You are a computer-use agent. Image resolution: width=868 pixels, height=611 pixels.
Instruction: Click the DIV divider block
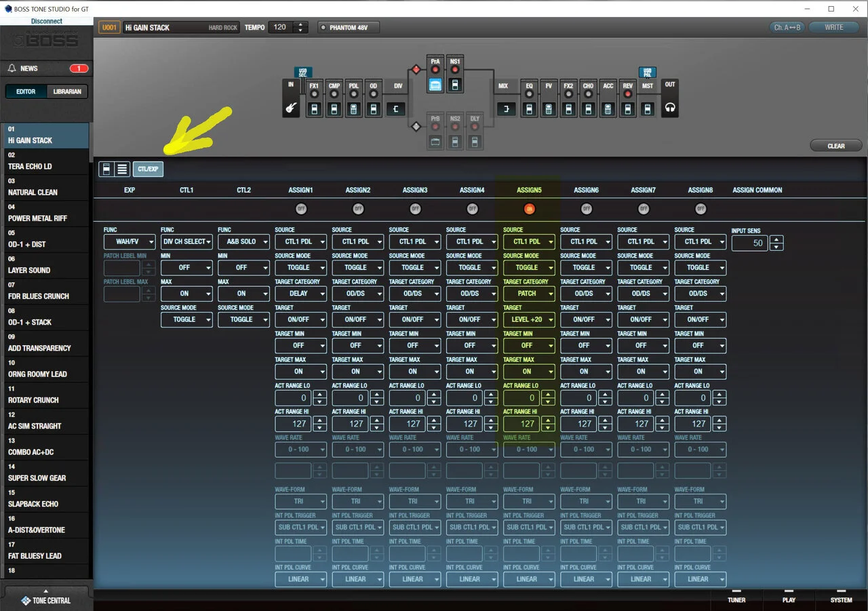point(397,109)
